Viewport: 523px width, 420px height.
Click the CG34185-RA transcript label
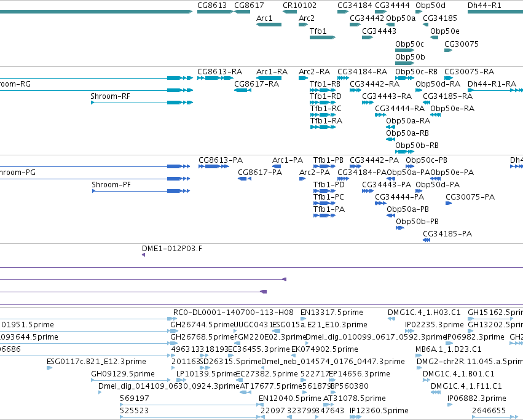pyautogui.click(x=447, y=96)
